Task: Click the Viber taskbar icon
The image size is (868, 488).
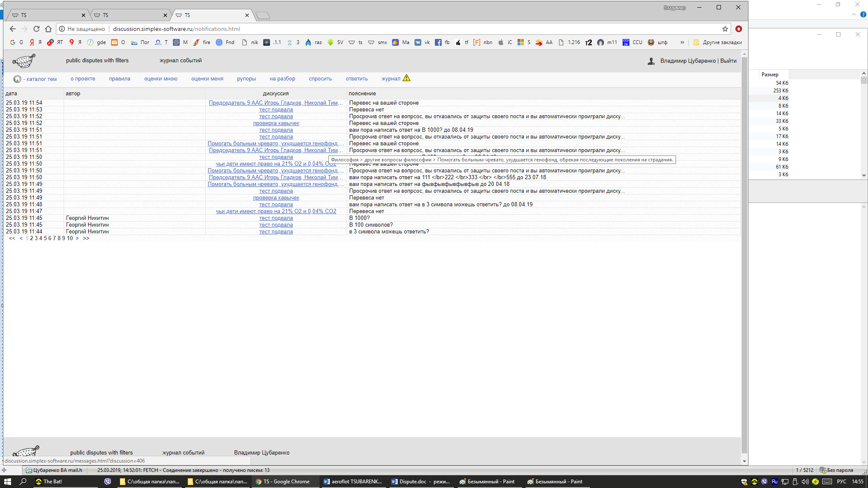Action: click(x=108, y=482)
